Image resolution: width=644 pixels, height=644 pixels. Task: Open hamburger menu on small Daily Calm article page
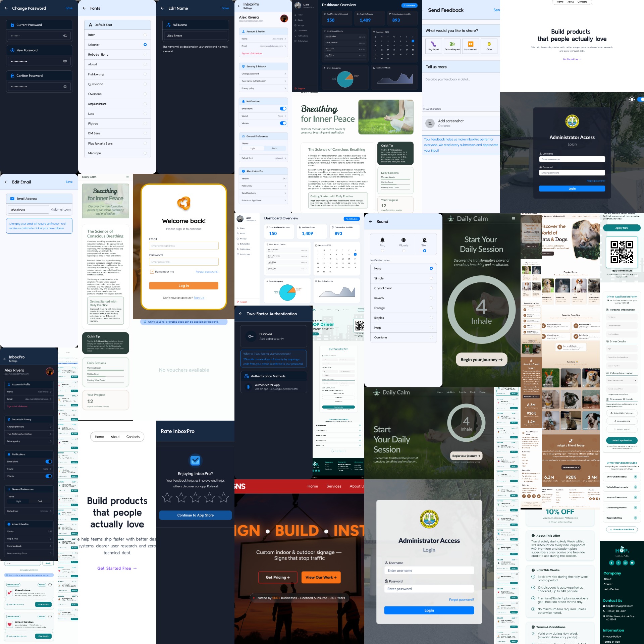127,177
